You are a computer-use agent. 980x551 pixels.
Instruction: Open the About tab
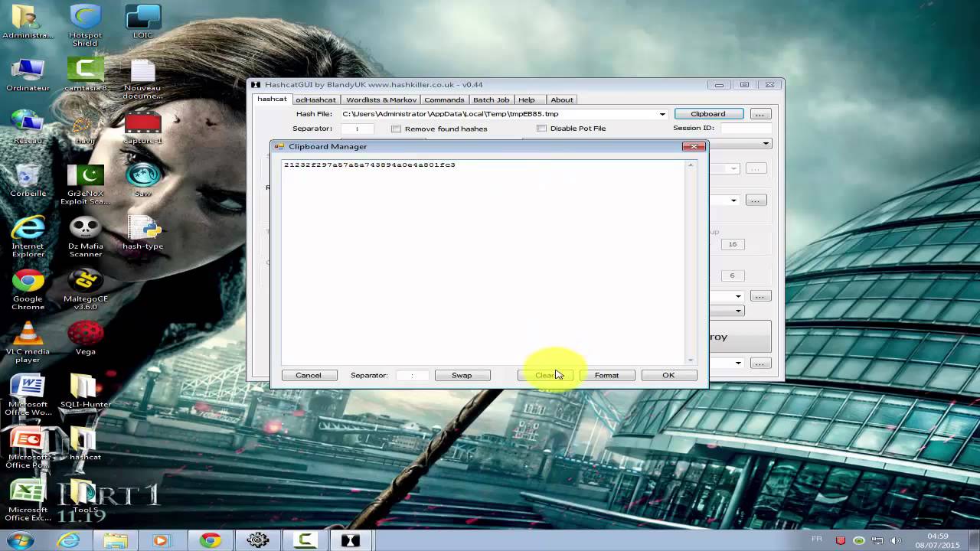pos(561,99)
